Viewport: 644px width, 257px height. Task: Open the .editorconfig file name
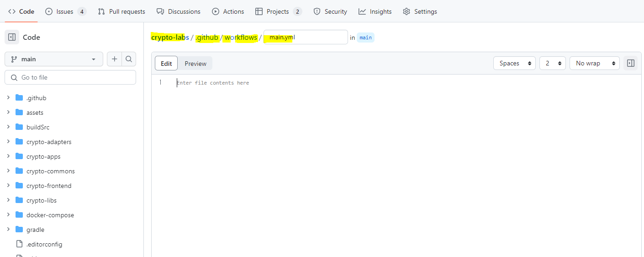pyautogui.click(x=44, y=244)
